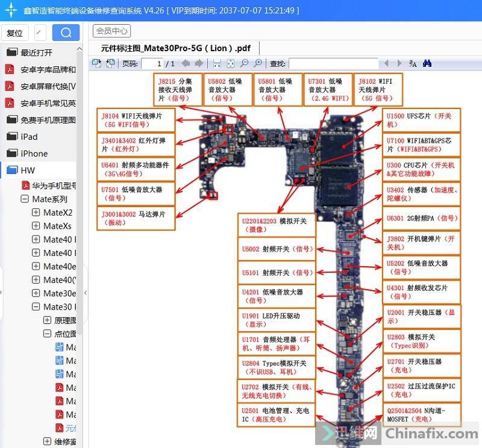The image size is (482, 448).
Task: Click the match case 'aA' search icon
Action: pyautogui.click(x=413, y=63)
